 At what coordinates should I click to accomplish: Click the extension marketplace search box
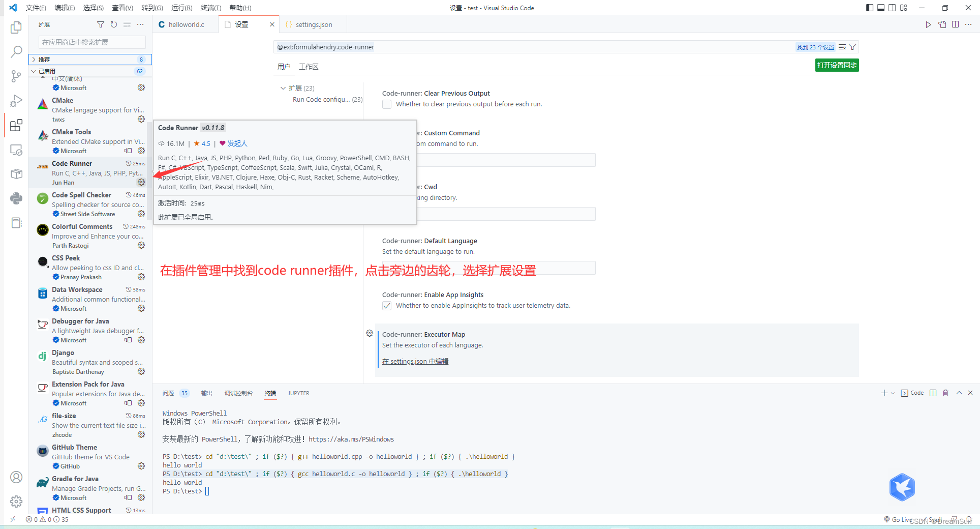click(92, 42)
